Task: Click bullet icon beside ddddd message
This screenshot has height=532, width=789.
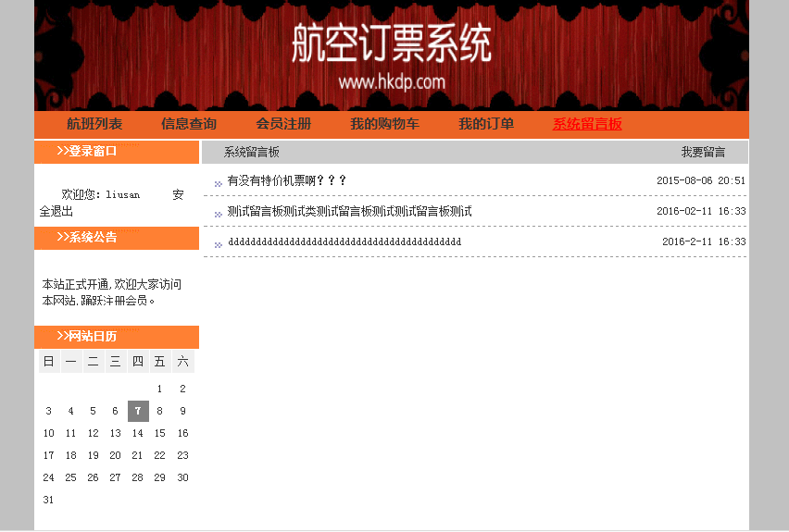Action: (x=218, y=245)
